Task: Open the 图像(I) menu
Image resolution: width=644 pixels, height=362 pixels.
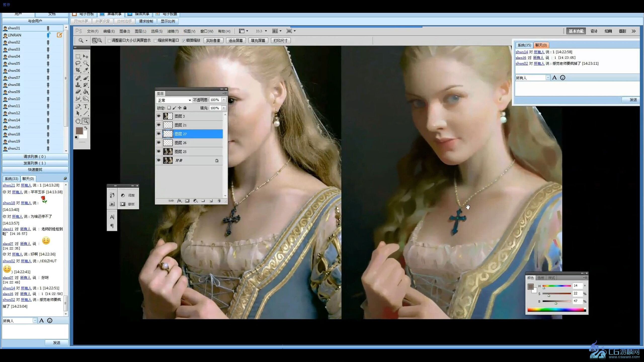Action: point(125,31)
